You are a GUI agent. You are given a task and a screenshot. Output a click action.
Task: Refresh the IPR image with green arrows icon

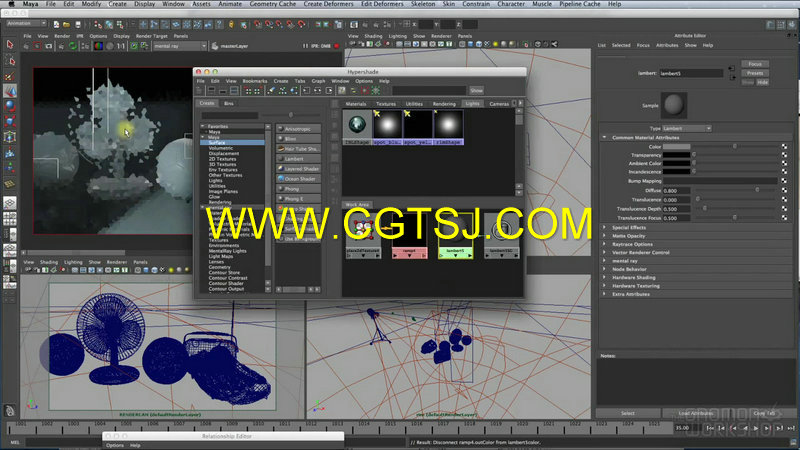[x=73, y=46]
